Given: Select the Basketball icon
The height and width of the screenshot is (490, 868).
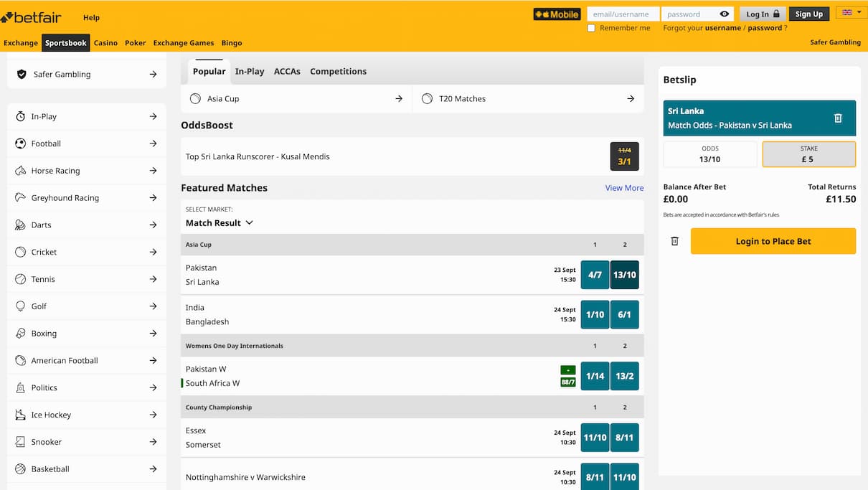Looking at the screenshot, I should coord(20,469).
